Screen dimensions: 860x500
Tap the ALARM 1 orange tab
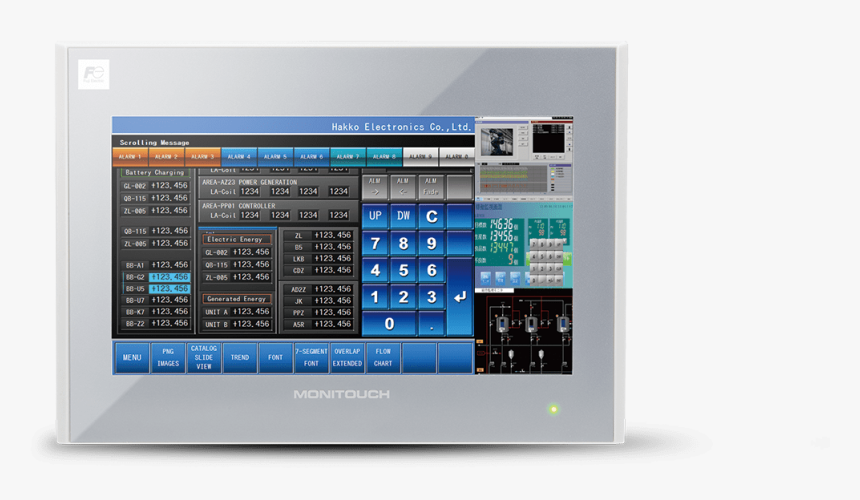130,157
